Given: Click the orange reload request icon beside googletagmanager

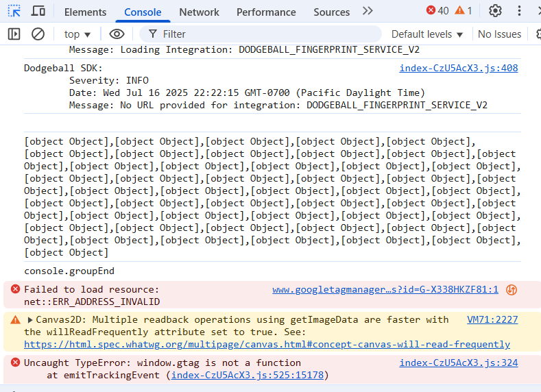Looking at the screenshot, I should click(x=512, y=290).
